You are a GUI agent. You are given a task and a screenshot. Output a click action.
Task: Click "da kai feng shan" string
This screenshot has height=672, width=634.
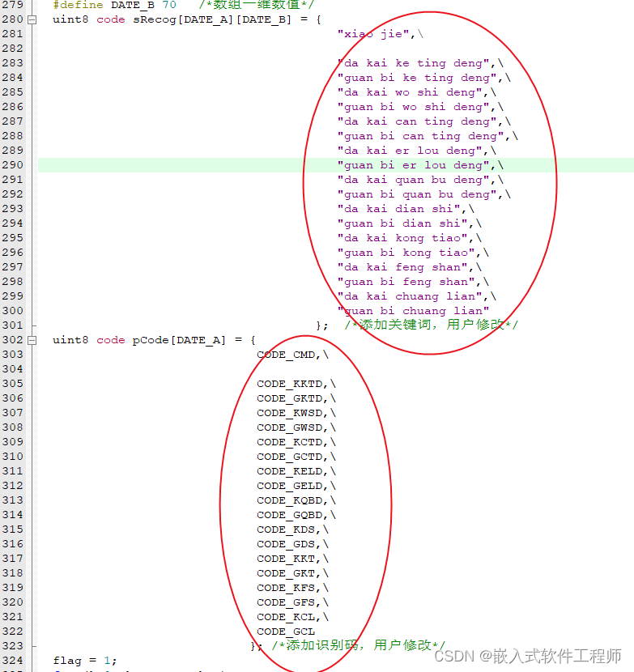pos(402,267)
